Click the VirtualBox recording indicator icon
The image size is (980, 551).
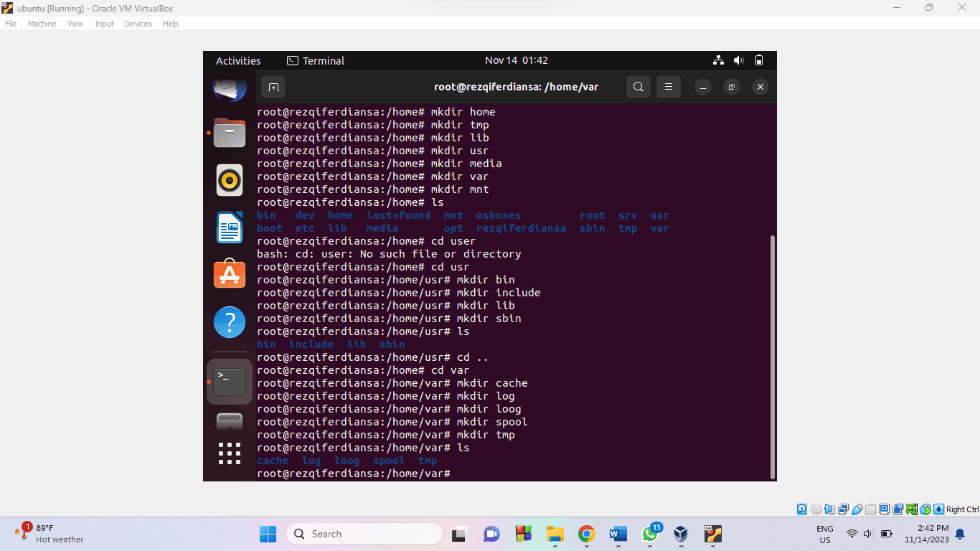pyautogui.click(x=897, y=509)
